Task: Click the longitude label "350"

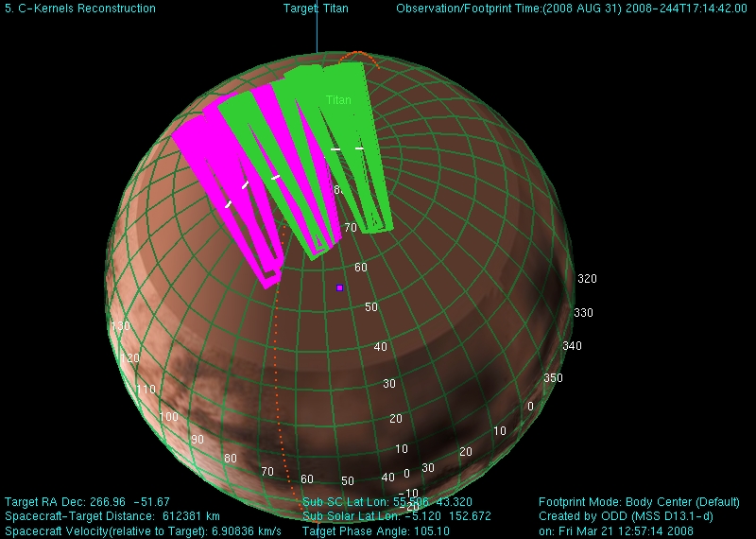Action: pos(553,378)
